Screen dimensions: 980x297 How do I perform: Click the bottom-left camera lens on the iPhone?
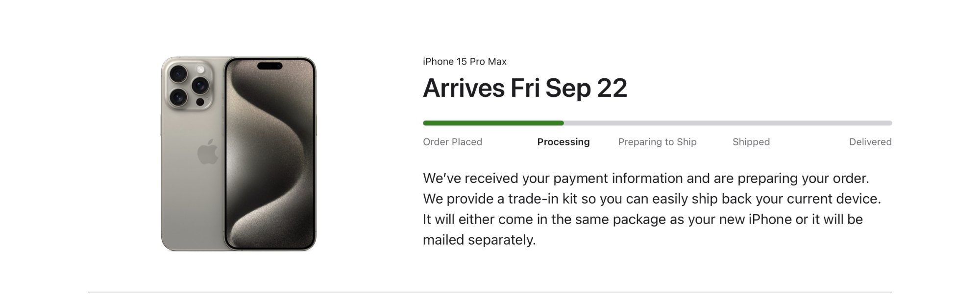pos(178,97)
